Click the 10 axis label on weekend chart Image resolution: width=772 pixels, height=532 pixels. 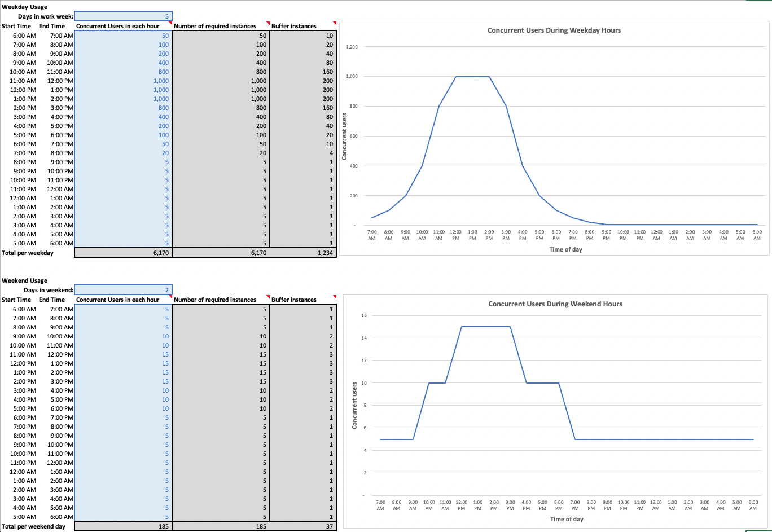tap(364, 383)
